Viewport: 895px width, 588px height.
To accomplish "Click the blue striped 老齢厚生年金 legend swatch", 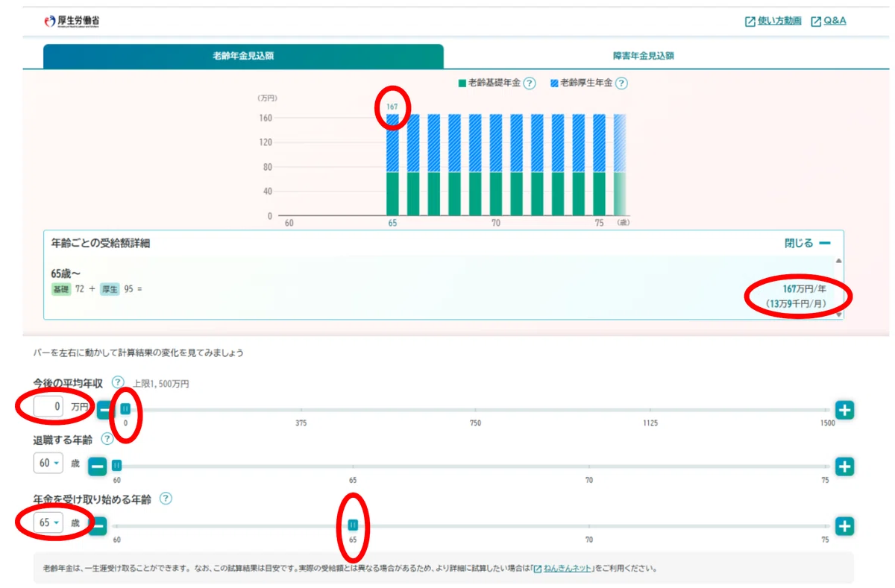I will coord(554,83).
